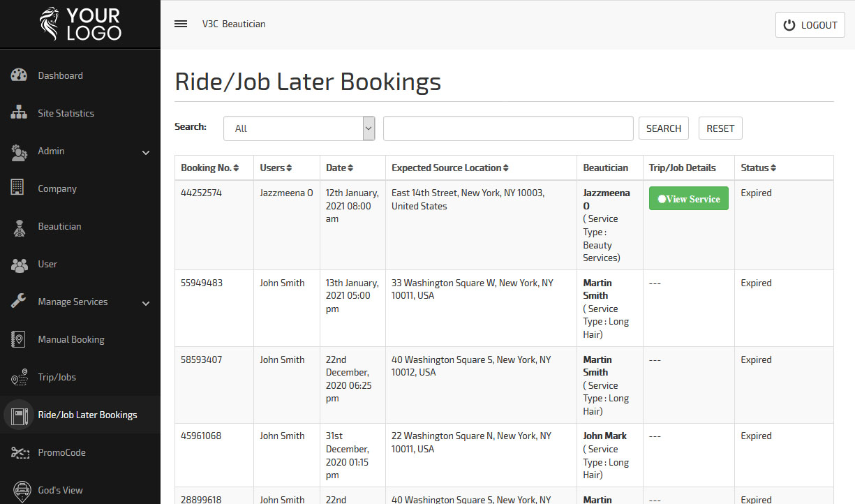Click John Smith in booking 55949483 row
Image resolution: width=855 pixels, height=504 pixels.
click(x=282, y=283)
